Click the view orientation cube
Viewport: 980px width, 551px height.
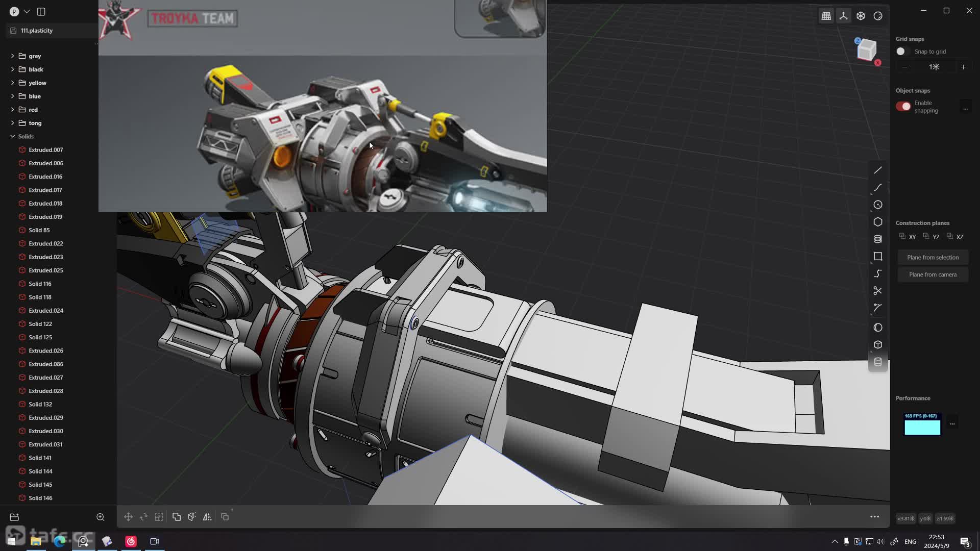click(x=867, y=50)
